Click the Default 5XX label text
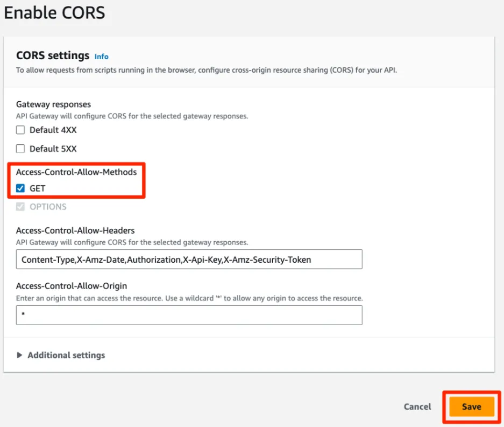 pyautogui.click(x=53, y=149)
